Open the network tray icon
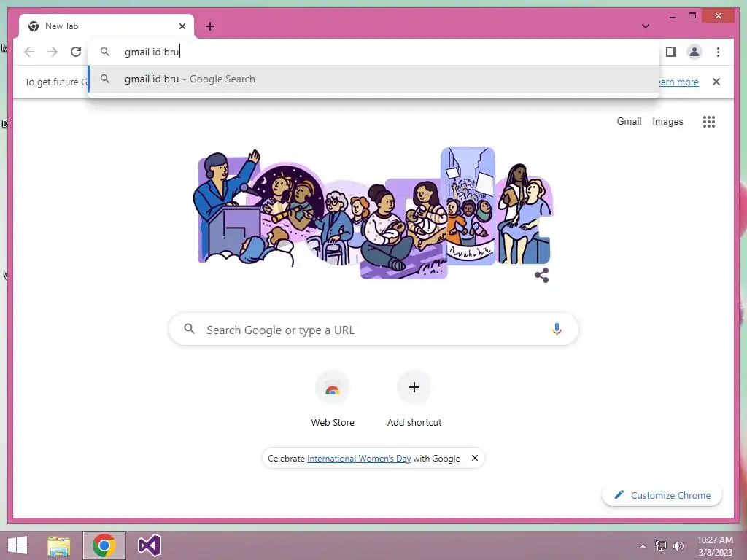This screenshot has width=747, height=560. pyautogui.click(x=661, y=545)
